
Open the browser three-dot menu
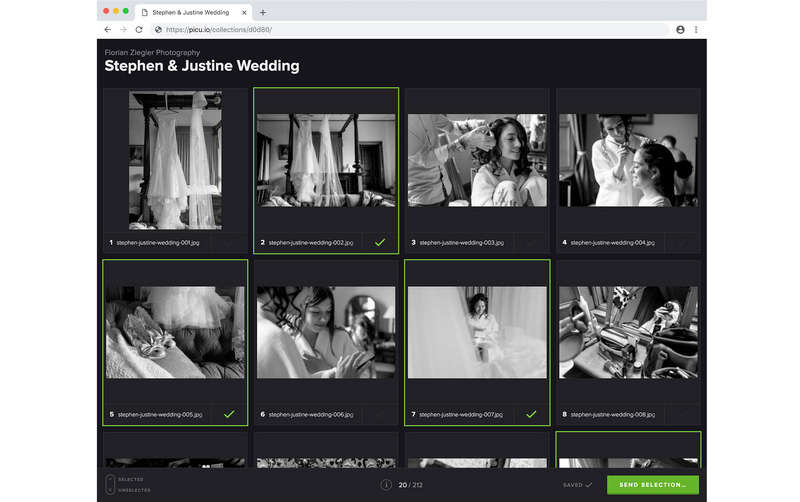pyautogui.click(x=696, y=30)
